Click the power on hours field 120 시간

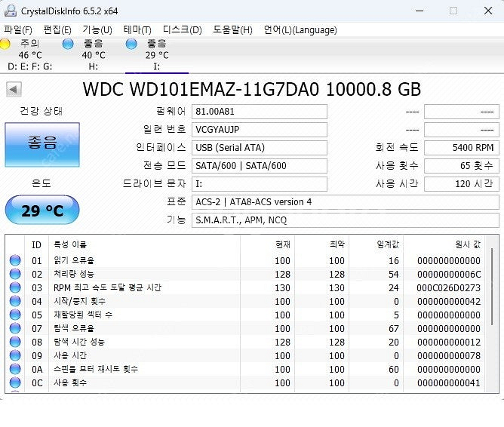tap(462, 184)
